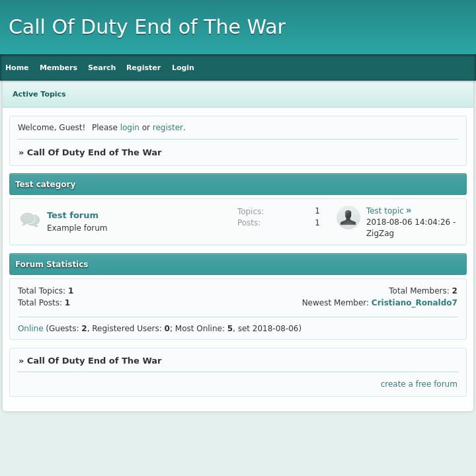
Task: Click the Test forum speech bubbles icon
Action: tap(30, 219)
